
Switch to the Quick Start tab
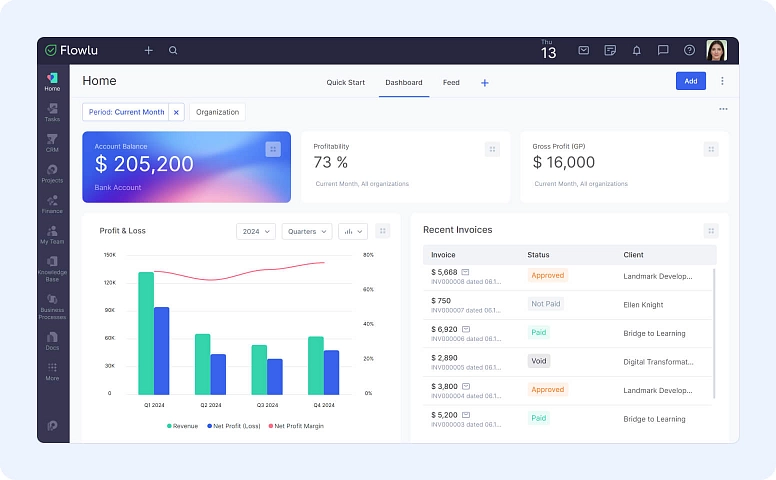[x=345, y=82]
